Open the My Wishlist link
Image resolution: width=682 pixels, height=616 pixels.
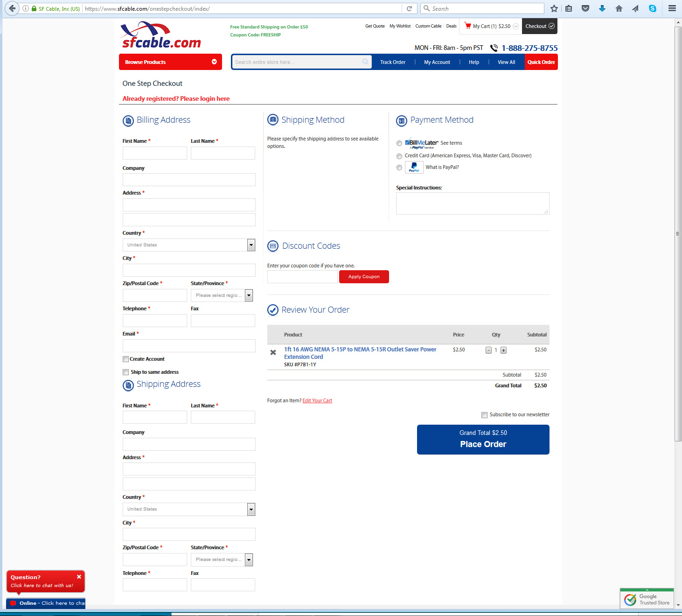pyautogui.click(x=400, y=26)
